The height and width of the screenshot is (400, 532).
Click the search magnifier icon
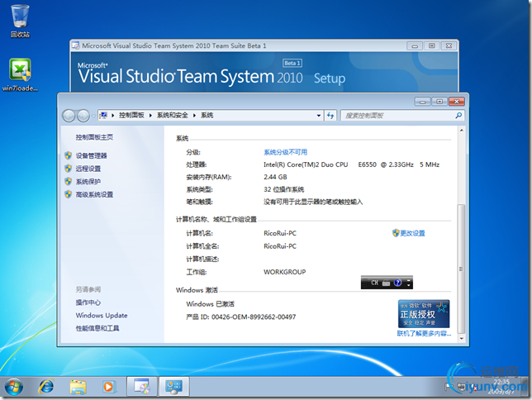[x=458, y=116]
